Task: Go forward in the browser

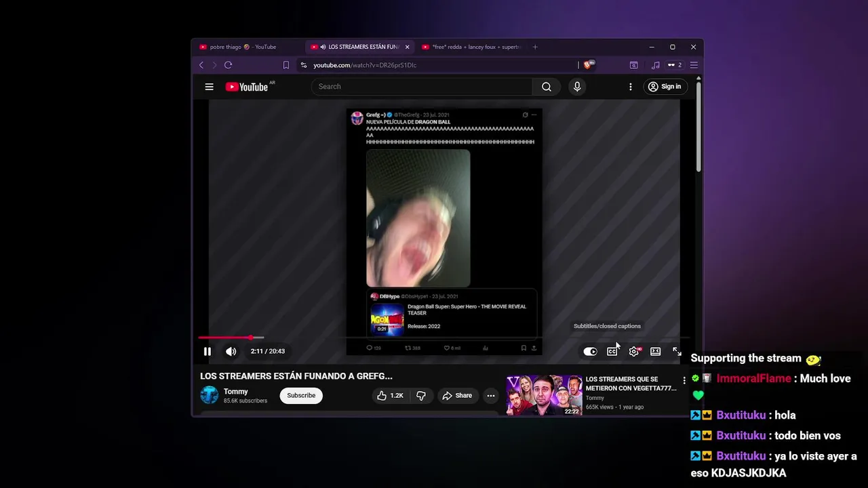Action: coord(214,65)
